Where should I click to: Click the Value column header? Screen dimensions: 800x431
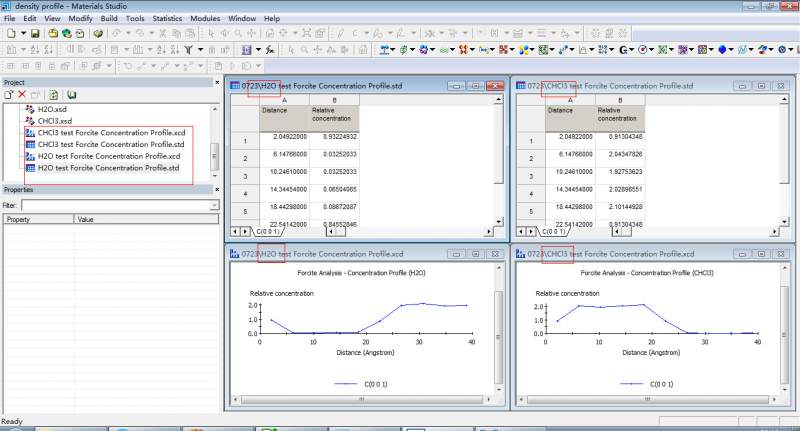(x=146, y=219)
